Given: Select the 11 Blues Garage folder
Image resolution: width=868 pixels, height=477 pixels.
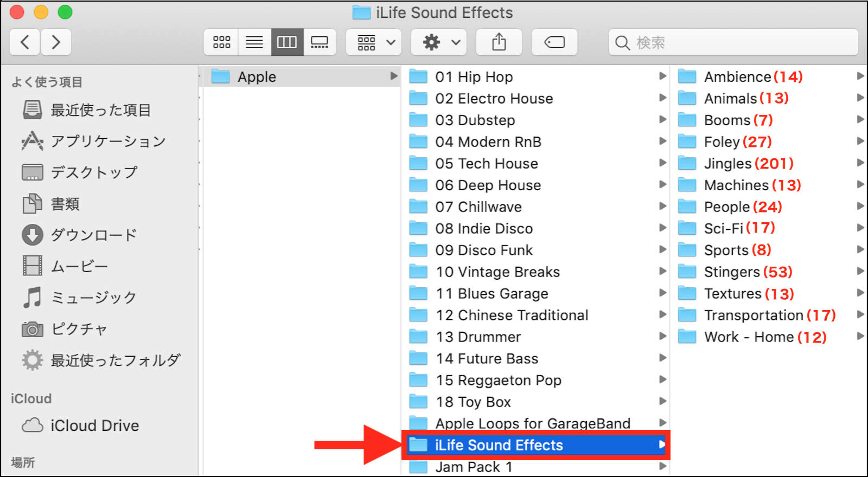Looking at the screenshot, I should pyautogui.click(x=535, y=293).
